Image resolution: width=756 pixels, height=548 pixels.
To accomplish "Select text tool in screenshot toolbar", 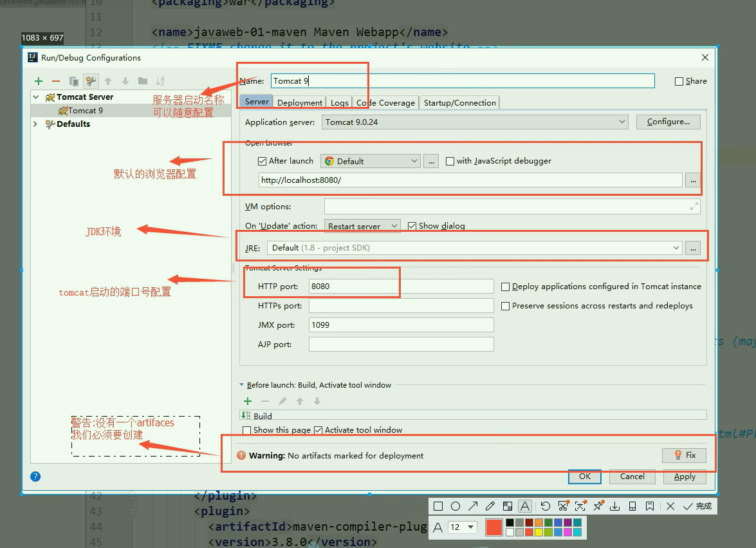I will tap(524, 506).
